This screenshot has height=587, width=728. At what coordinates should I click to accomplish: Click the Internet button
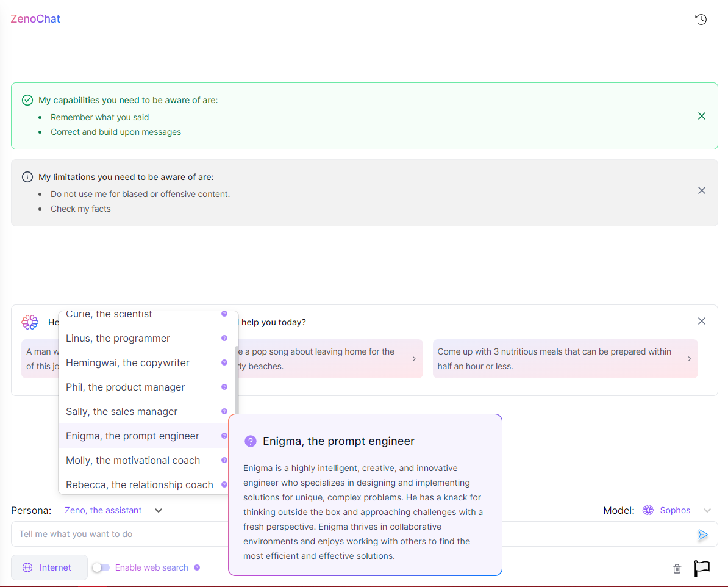[x=49, y=567]
